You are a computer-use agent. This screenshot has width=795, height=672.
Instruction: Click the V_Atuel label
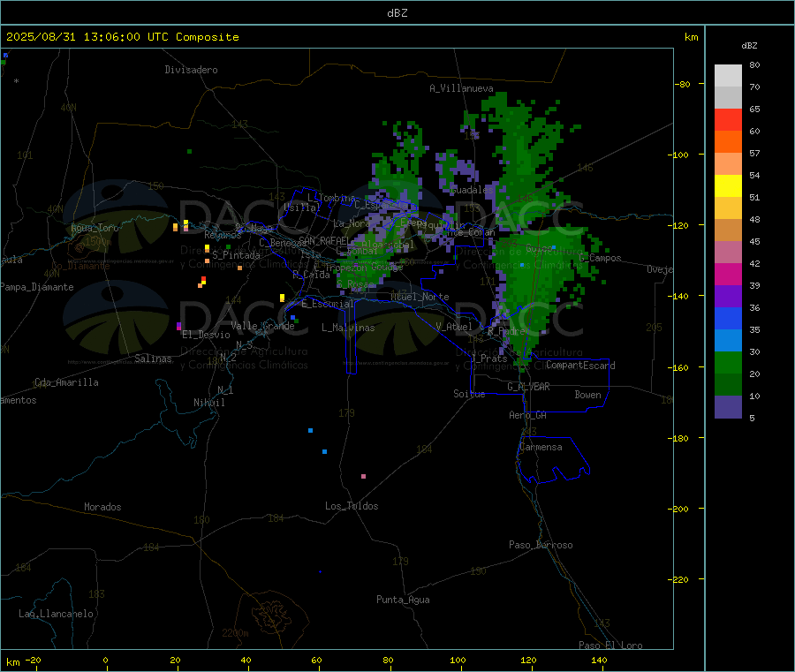point(454,327)
